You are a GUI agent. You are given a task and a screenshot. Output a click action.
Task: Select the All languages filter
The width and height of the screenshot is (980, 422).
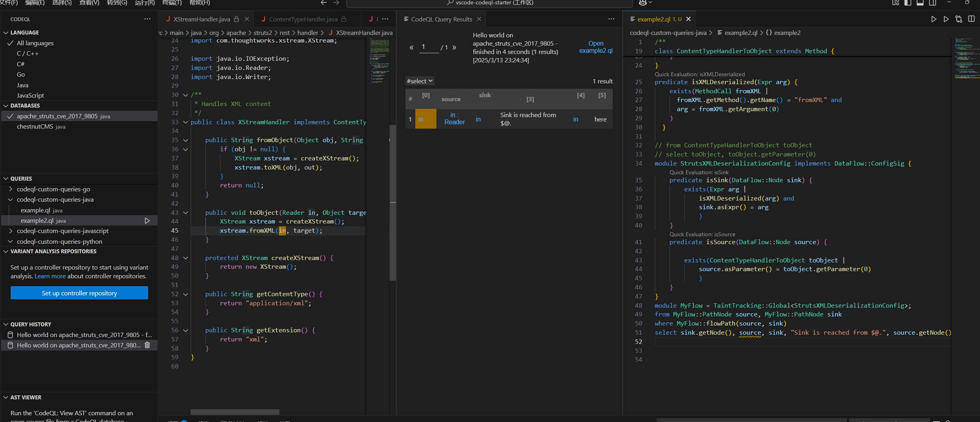point(35,43)
